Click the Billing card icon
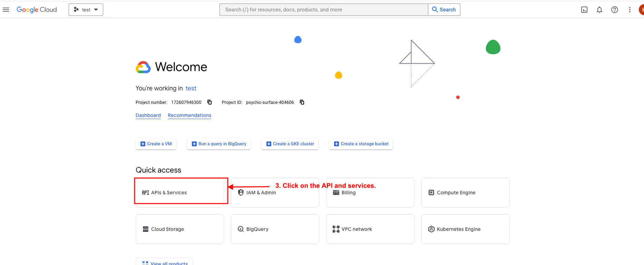 (336, 193)
